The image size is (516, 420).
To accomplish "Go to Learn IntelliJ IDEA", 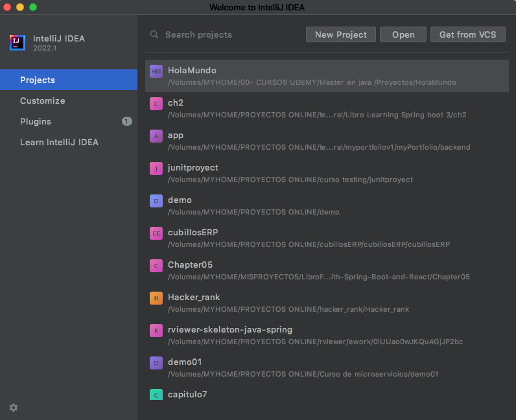I will tap(69, 142).
